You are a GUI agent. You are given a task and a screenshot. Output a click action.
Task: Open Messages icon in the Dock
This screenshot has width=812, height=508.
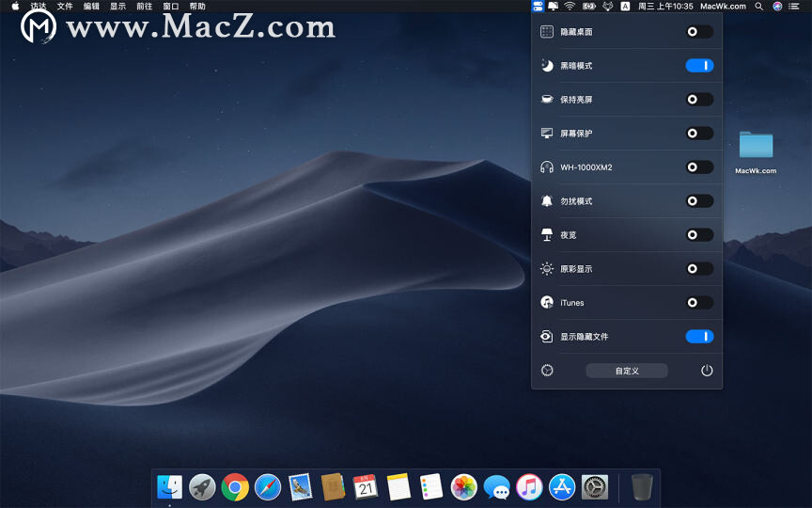[x=496, y=487]
